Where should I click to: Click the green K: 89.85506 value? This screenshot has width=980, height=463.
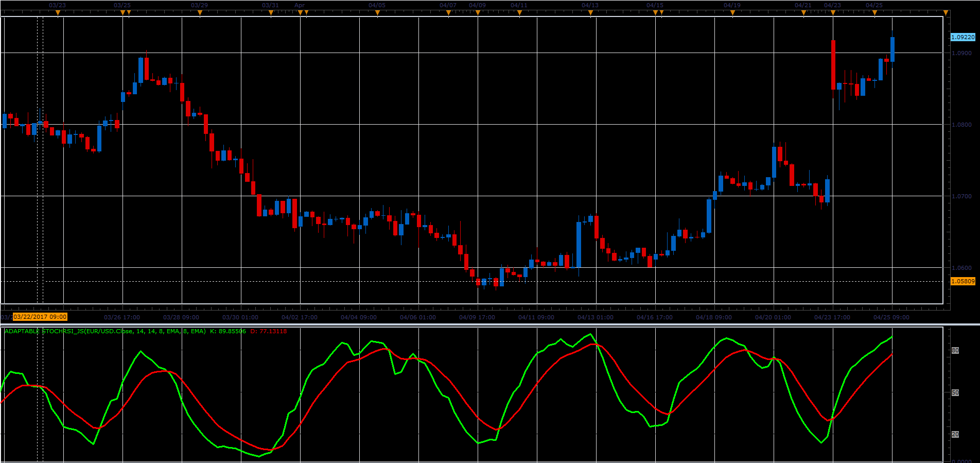point(228,331)
